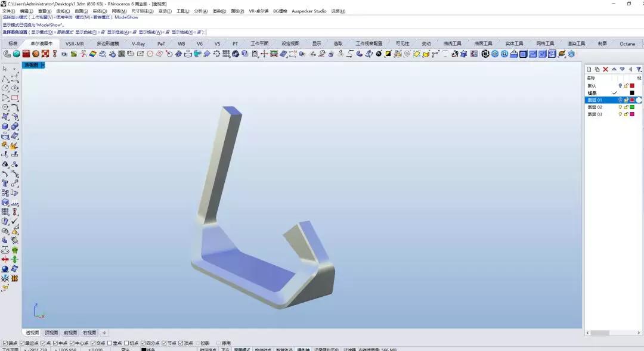Click the red rectangle tool in left sidebar

click(15, 98)
